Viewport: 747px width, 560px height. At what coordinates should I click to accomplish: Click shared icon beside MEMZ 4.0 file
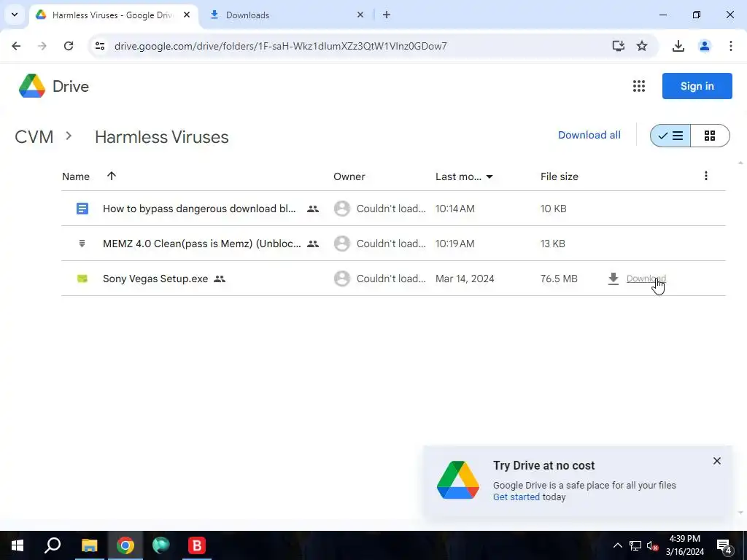coord(313,244)
